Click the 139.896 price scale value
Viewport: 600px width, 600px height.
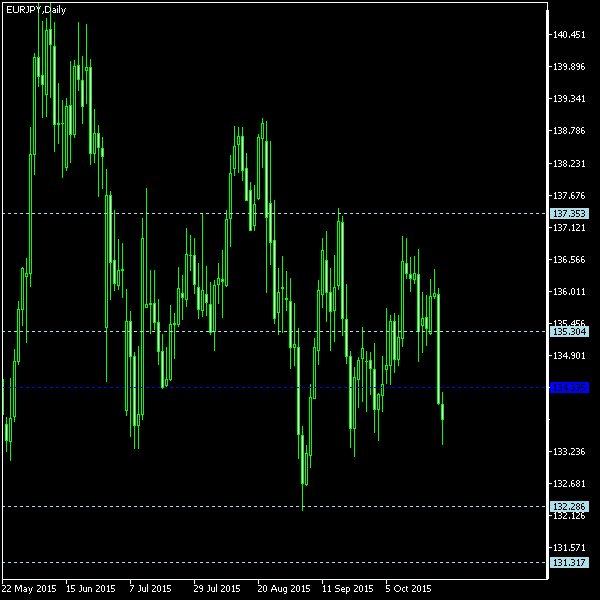569,67
